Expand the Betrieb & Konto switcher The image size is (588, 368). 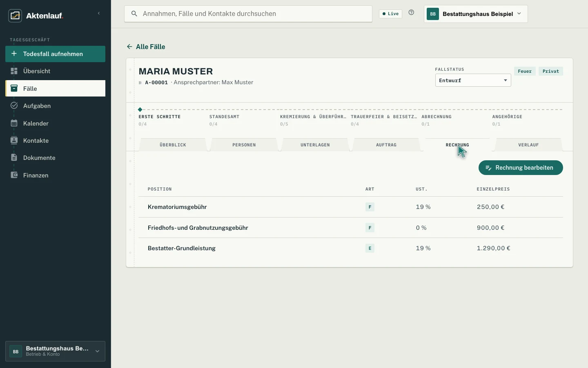tap(55, 351)
